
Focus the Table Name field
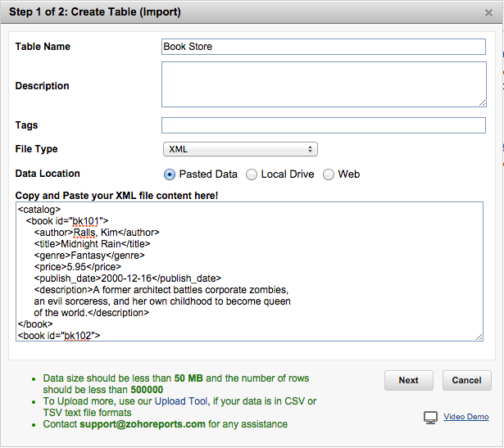[324, 47]
